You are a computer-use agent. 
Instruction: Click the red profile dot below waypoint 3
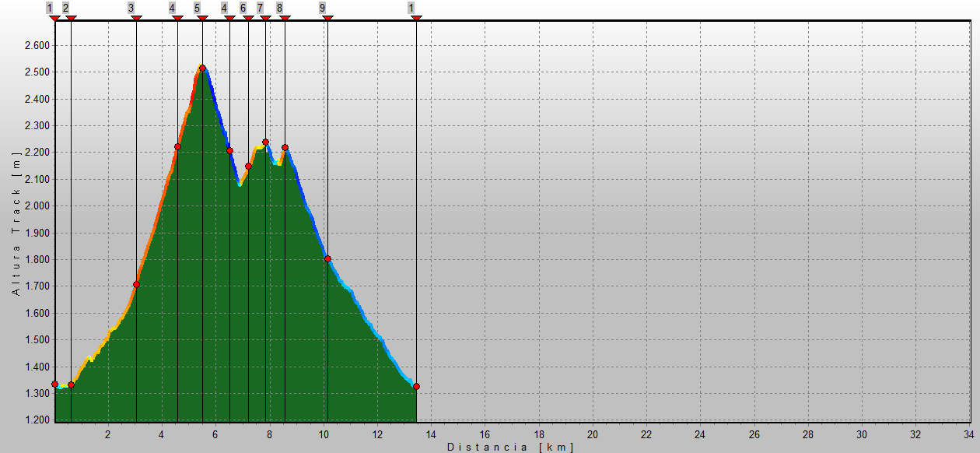136,284
